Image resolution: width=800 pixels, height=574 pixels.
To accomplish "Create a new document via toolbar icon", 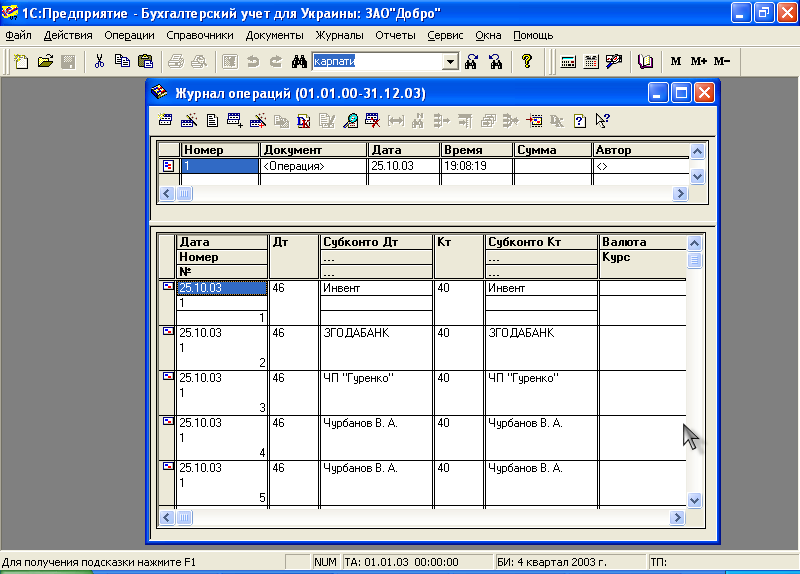I will click(x=21, y=62).
